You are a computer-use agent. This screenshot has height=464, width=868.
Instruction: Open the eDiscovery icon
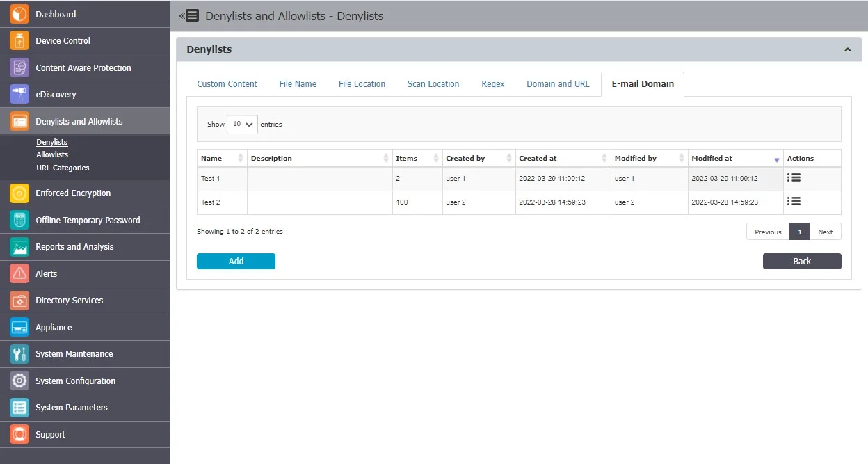[19, 94]
